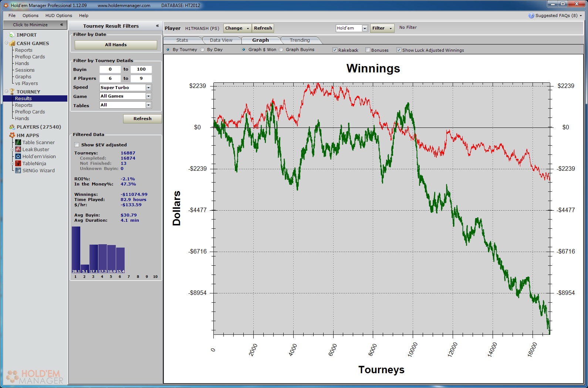This screenshot has height=388, width=588.
Task: Open Cash Games Sessions item
Action: (x=25, y=70)
